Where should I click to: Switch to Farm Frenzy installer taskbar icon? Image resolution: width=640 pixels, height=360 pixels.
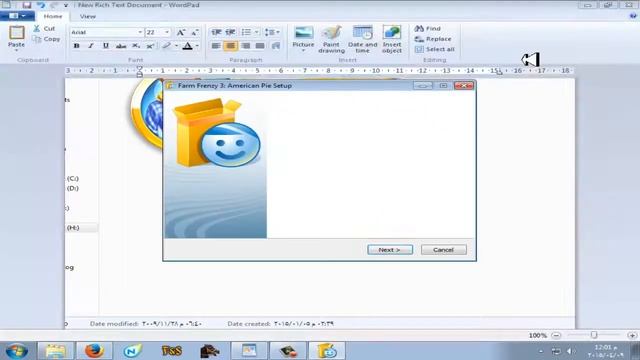point(327,351)
